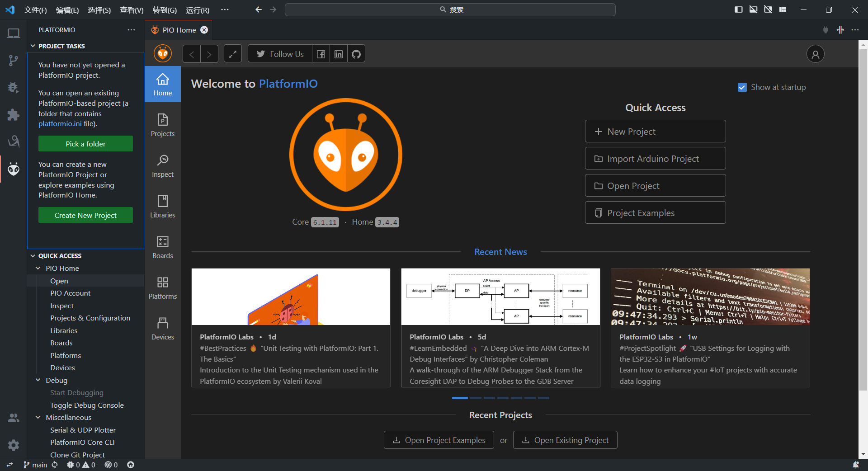Go back in PIO Home navigation

pyautogui.click(x=192, y=54)
